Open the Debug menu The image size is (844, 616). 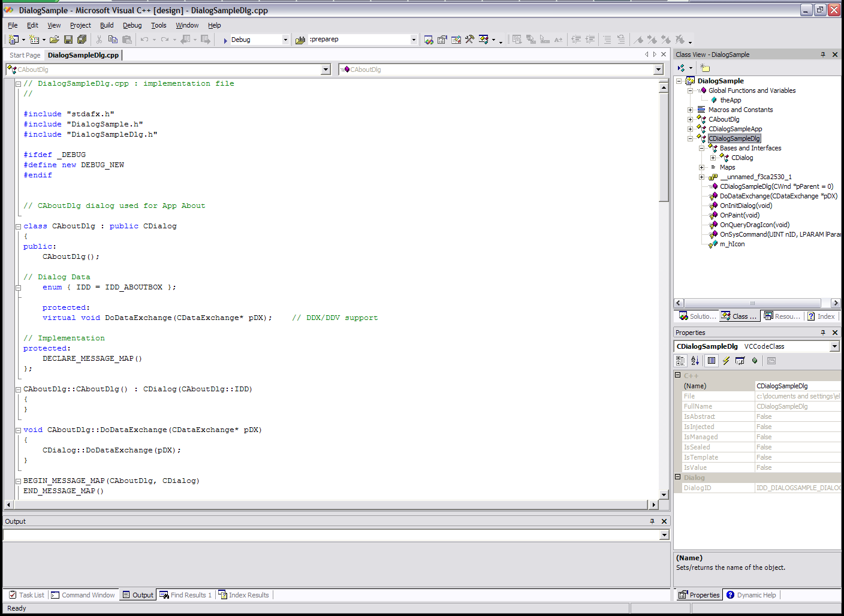pos(132,25)
